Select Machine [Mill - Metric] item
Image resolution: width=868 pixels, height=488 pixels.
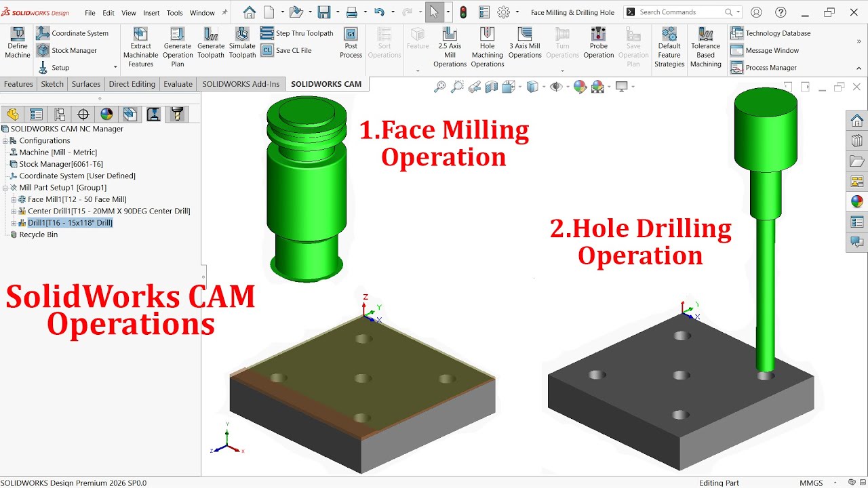tap(54, 152)
